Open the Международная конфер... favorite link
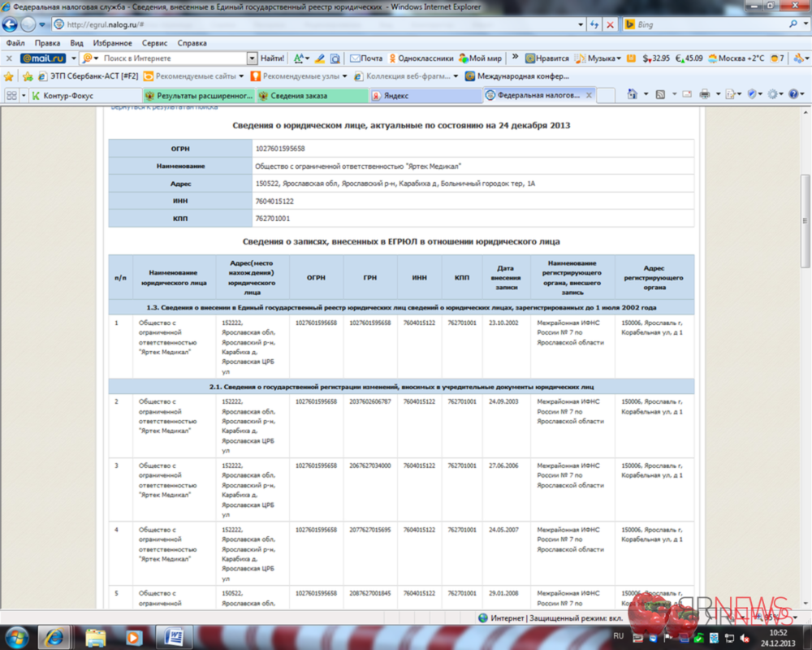812x650 pixels. click(517, 76)
